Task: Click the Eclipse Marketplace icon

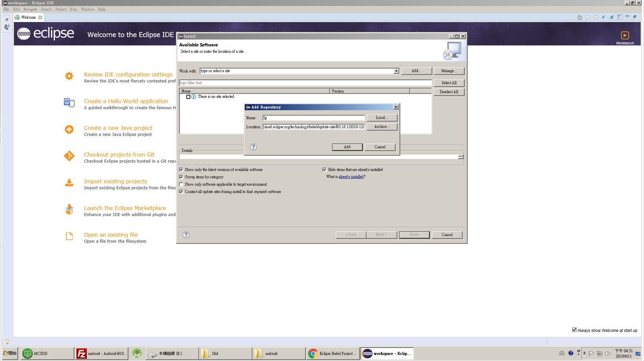Action: tap(69, 209)
